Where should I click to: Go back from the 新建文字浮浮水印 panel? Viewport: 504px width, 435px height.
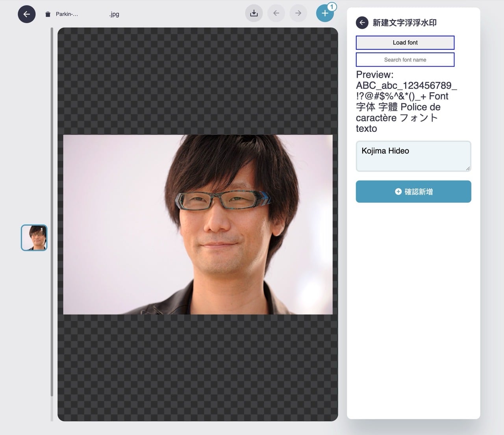click(362, 23)
